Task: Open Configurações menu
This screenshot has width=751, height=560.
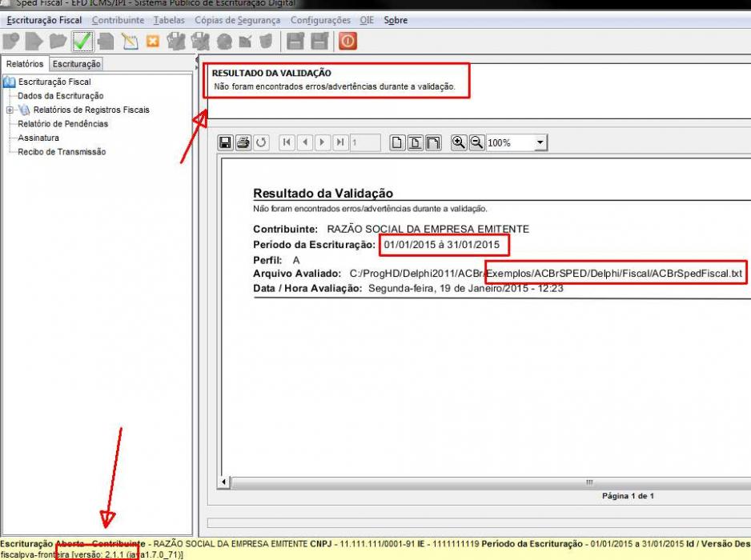Action: point(320,20)
